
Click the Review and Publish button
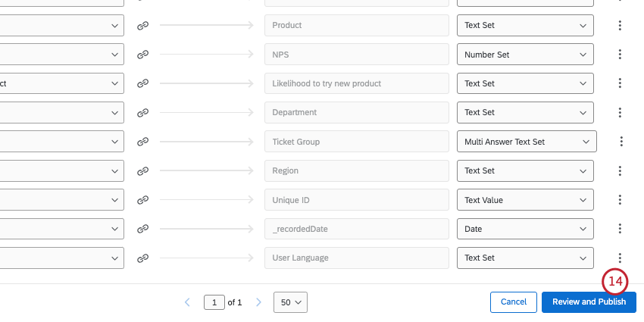pos(589,302)
